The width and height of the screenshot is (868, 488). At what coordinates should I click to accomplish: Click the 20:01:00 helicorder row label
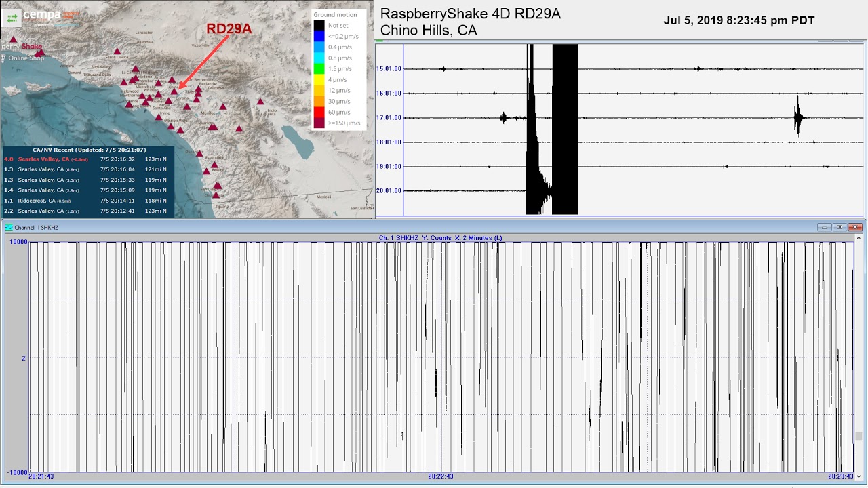pos(389,190)
